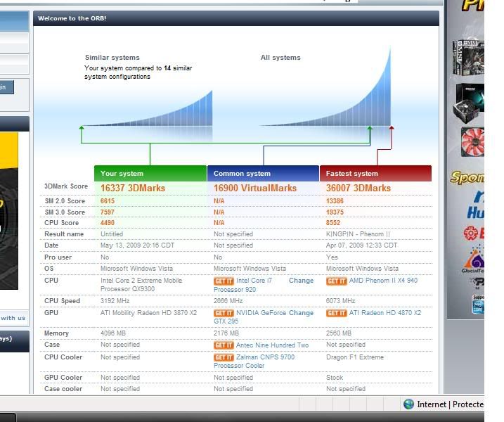The image size is (504, 422).
Task: Click GET IT badge beside ATI Radeon HD 4870
Action: (336, 313)
